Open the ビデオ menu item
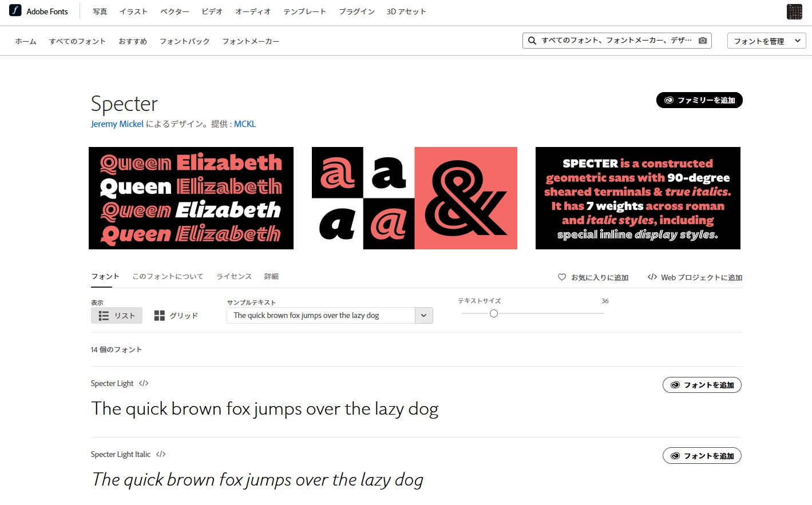812x505 pixels. 212,11
